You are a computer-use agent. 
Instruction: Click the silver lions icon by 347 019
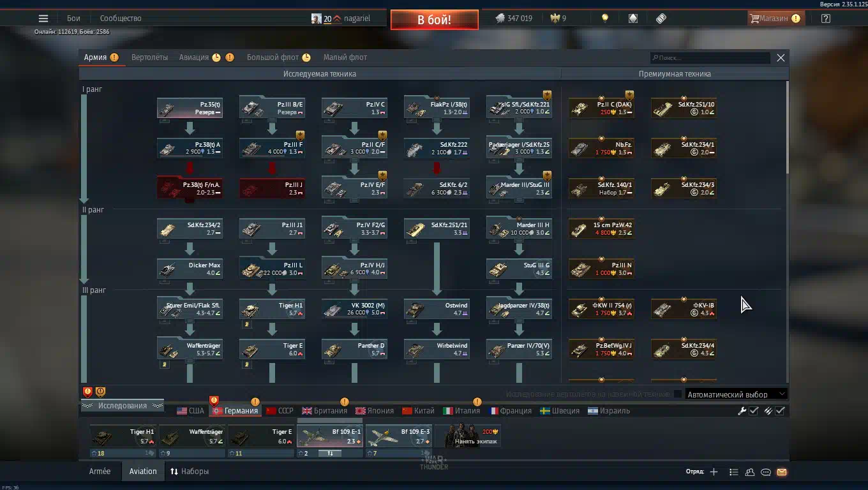tap(500, 19)
